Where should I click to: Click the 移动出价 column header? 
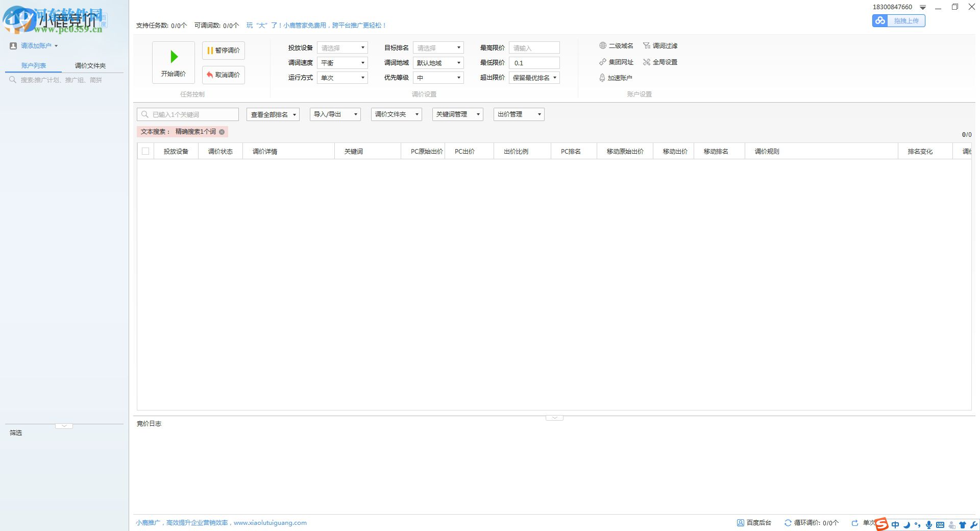pyautogui.click(x=673, y=151)
